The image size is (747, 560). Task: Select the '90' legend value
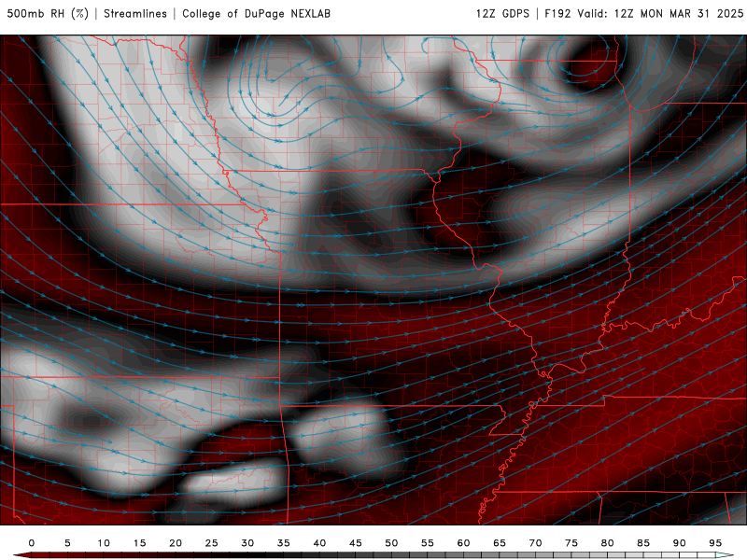[679, 543]
